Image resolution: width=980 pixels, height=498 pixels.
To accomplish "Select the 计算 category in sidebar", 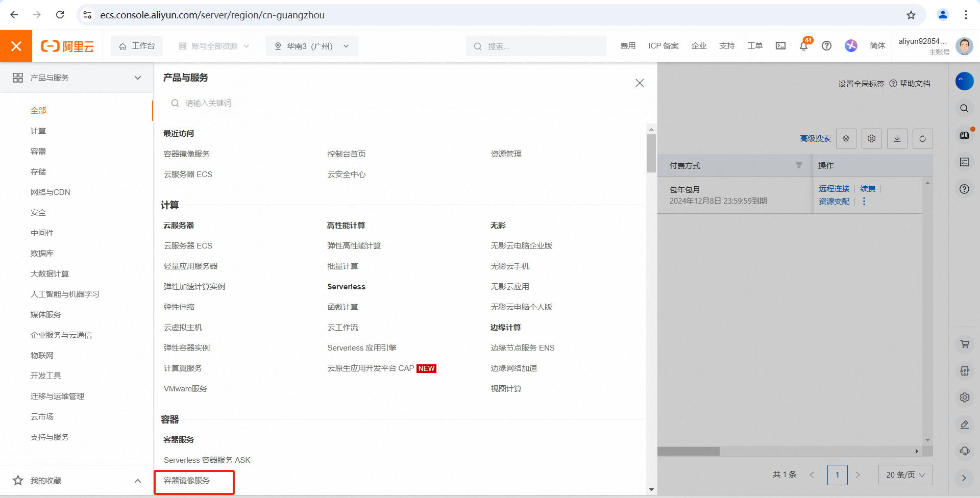I will pyautogui.click(x=38, y=131).
